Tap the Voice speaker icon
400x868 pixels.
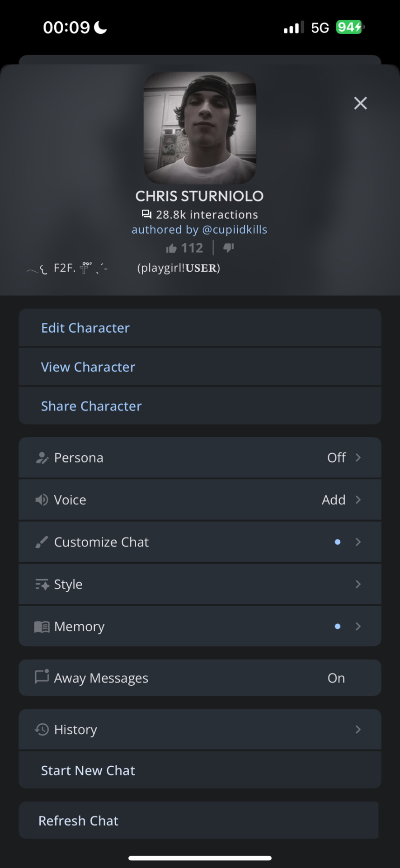tap(42, 500)
